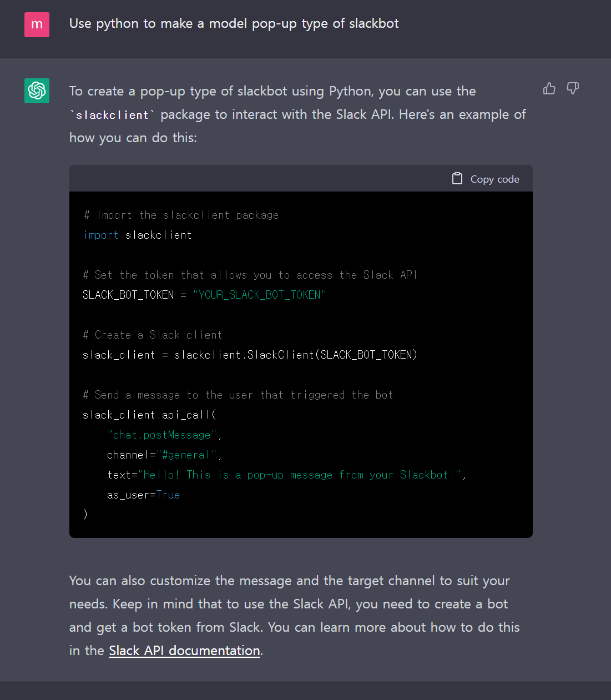611x700 pixels.
Task: Click the '# Create a Slack client' comment
Action: pyautogui.click(x=153, y=335)
